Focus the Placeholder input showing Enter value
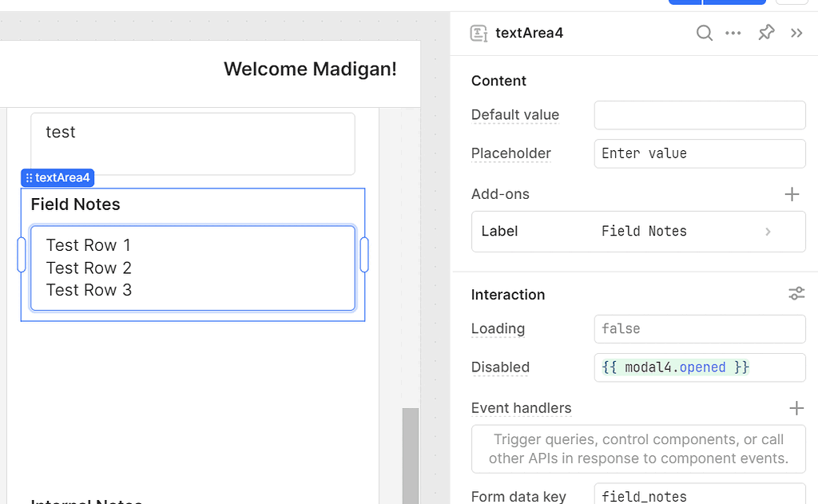The width and height of the screenshot is (818, 504). click(699, 153)
